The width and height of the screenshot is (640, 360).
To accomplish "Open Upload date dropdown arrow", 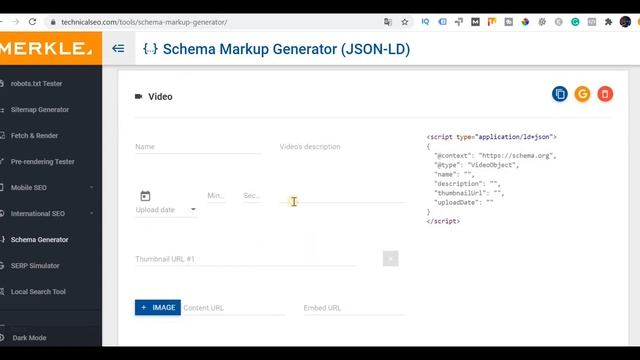I will [x=193, y=209].
